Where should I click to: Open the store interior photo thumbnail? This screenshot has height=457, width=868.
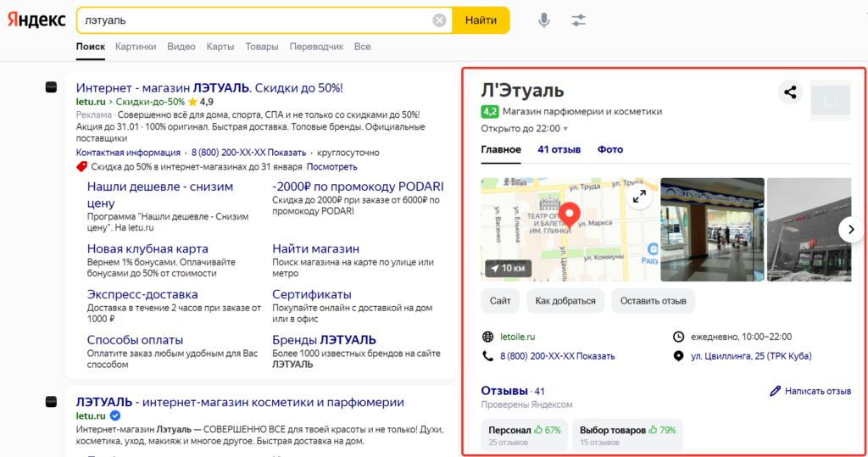click(x=712, y=229)
